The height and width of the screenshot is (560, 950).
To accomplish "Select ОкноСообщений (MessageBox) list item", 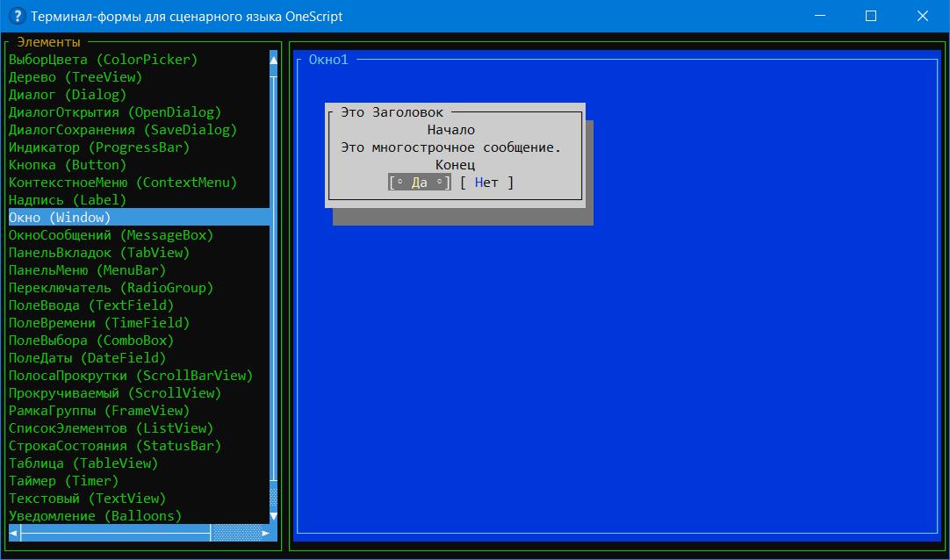I will pyautogui.click(x=111, y=235).
